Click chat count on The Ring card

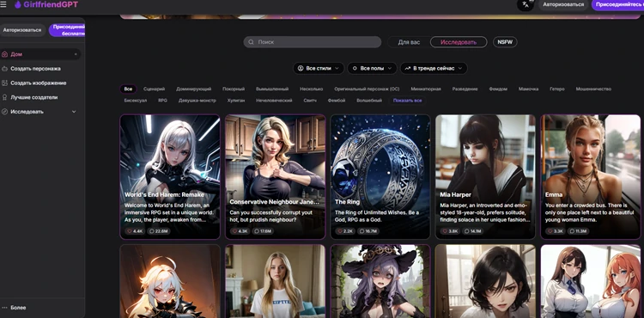(x=369, y=231)
